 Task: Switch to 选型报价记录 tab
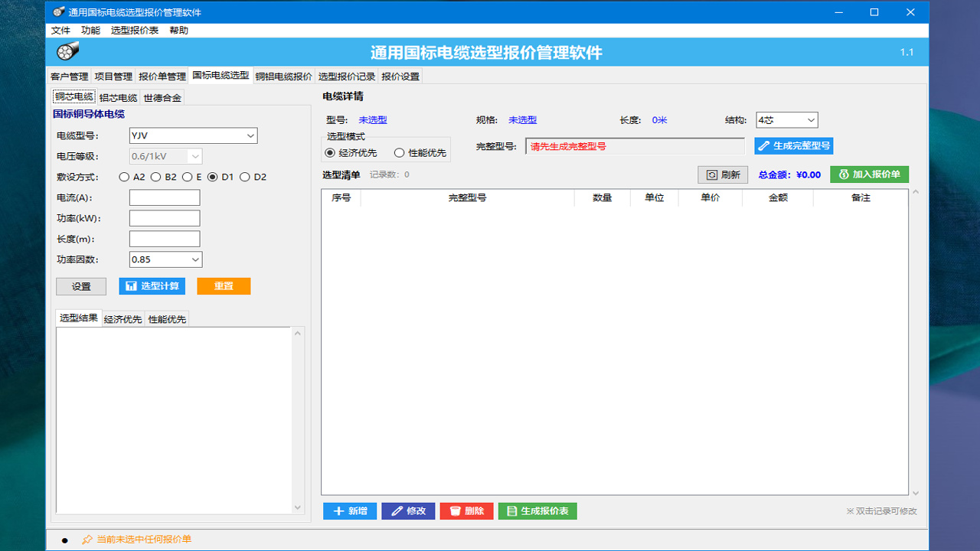tap(347, 77)
